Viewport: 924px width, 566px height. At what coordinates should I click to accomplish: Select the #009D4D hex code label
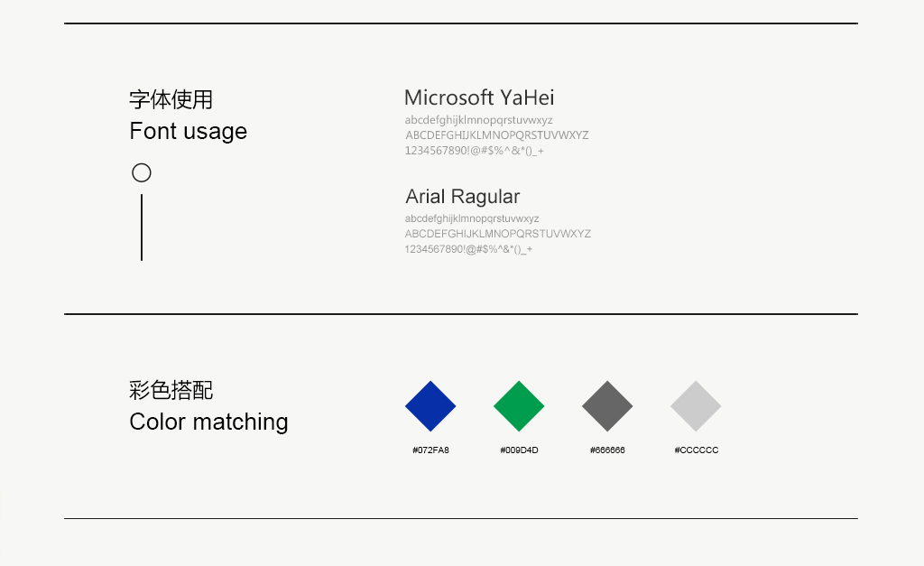(519, 450)
